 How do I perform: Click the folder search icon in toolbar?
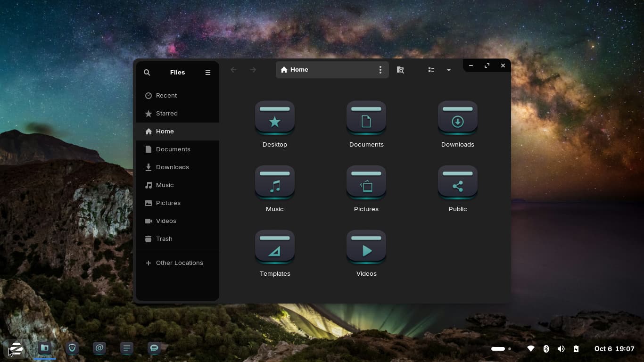[x=400, y=70]
